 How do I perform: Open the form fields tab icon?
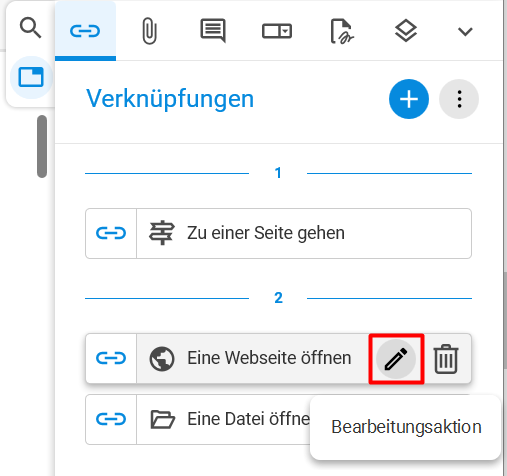[x=277, y=31]
